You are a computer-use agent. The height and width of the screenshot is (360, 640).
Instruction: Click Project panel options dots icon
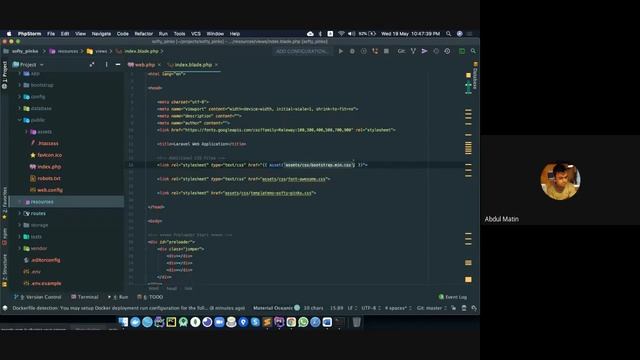[x=106, y=64]
